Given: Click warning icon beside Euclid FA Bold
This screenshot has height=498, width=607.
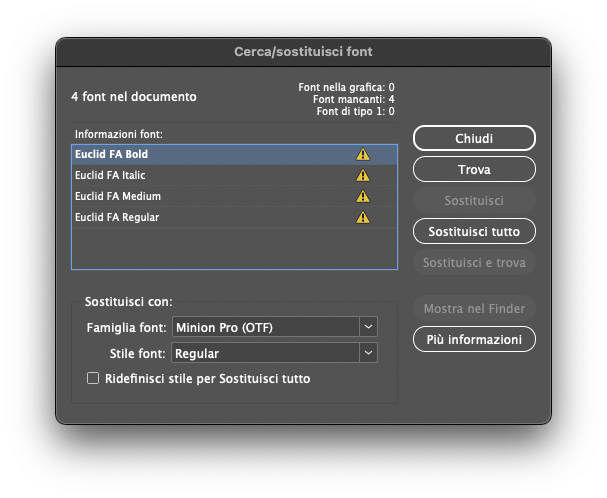Looking at the screenshot, I should click(363, 155).
